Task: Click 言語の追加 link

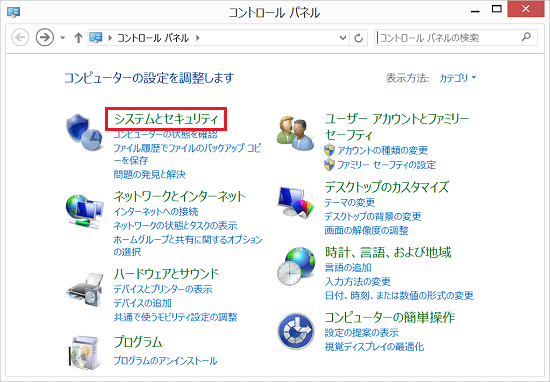Action: click(348, 268)
